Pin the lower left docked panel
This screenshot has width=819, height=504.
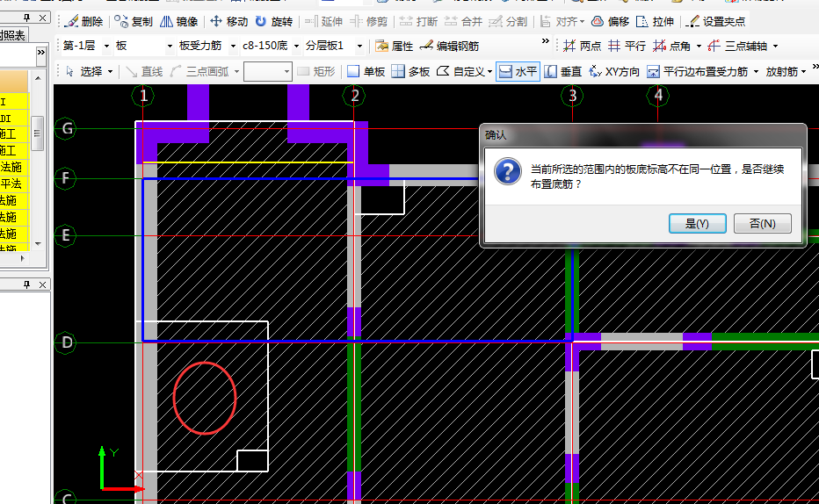pos(27,284)
